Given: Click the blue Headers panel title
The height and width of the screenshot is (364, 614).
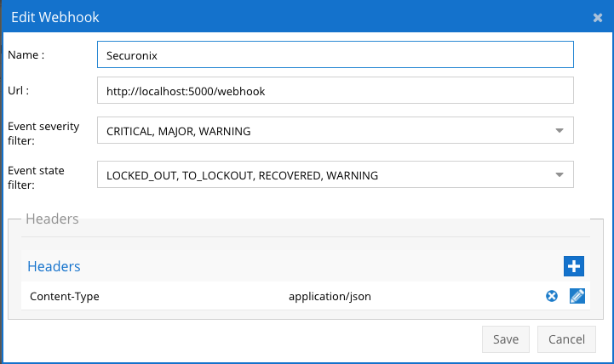Looking at the screenshot, I should [54, 266].
